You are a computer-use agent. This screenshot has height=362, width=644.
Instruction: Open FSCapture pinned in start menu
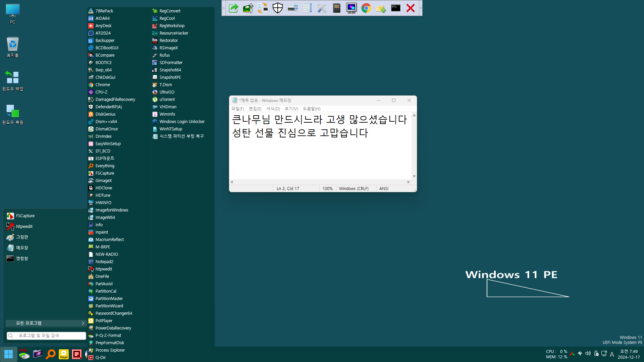(x=45, y=216)
